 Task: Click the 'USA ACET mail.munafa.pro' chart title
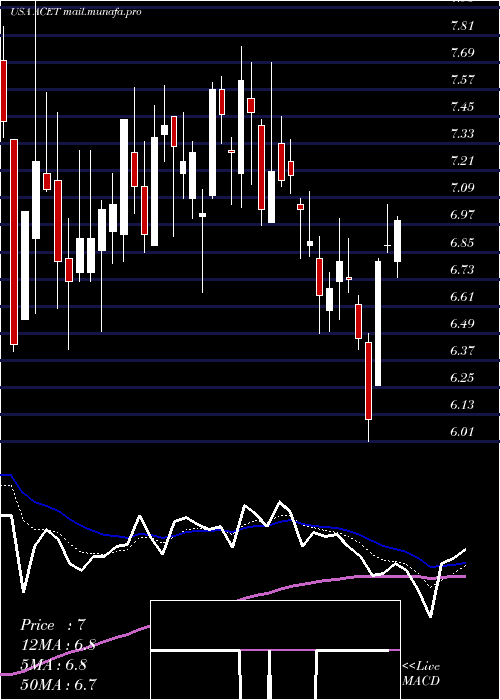pos(75,12)
